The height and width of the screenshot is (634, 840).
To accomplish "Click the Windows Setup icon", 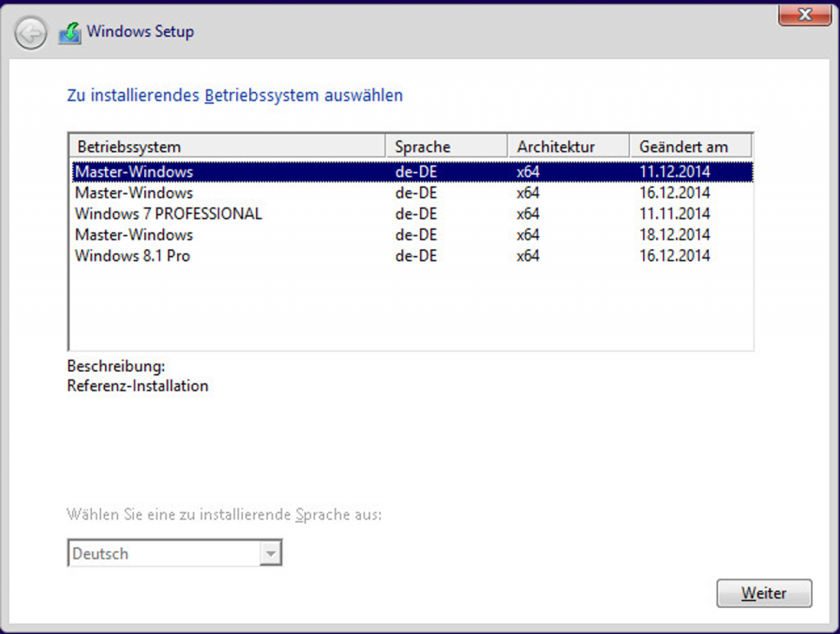I will pos(71,33).
